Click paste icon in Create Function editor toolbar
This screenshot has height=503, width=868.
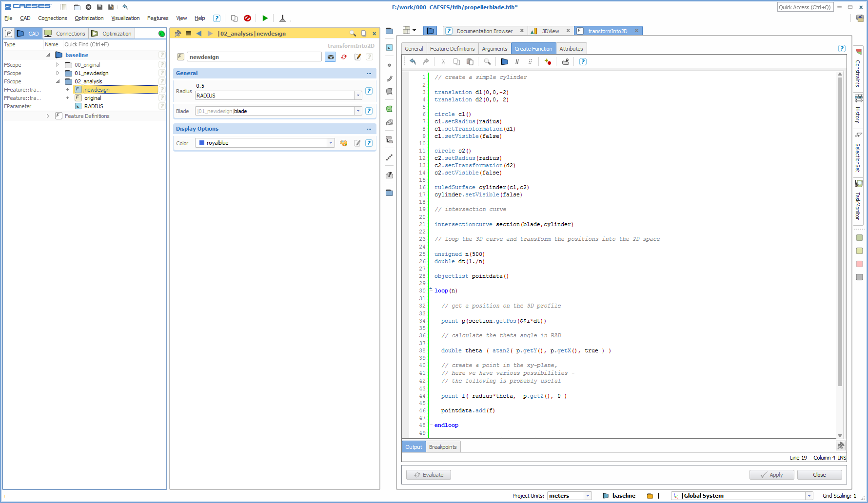point(470,61)
